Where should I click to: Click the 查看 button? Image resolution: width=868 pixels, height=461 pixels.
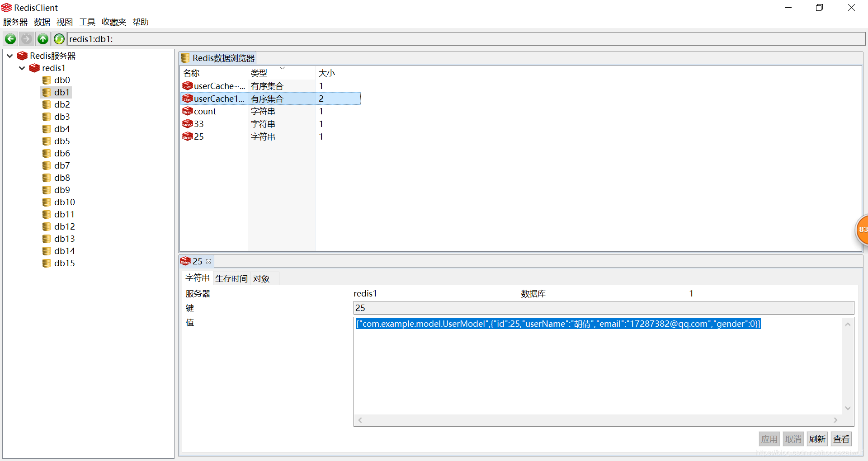841,439
